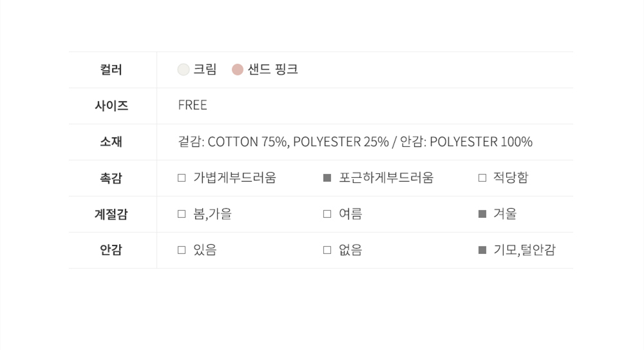Tick the 봄,가을 season checkbox

(x=182, y=214)
